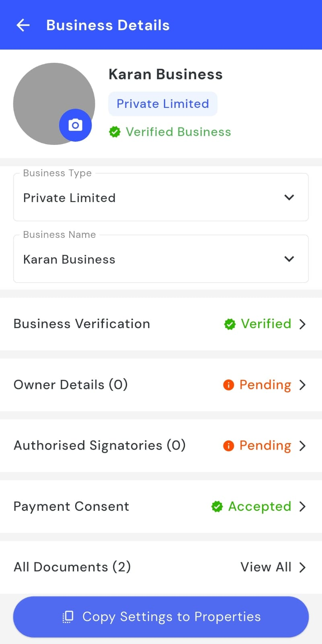
Task: Expand Business Verification chevron arrow
Action: tap(303, 324)
